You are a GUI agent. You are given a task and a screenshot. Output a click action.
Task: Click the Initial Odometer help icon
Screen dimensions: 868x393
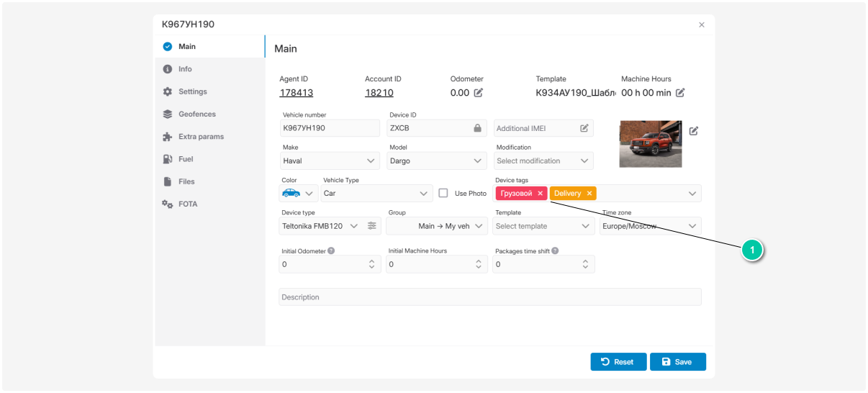coord(331,251)
